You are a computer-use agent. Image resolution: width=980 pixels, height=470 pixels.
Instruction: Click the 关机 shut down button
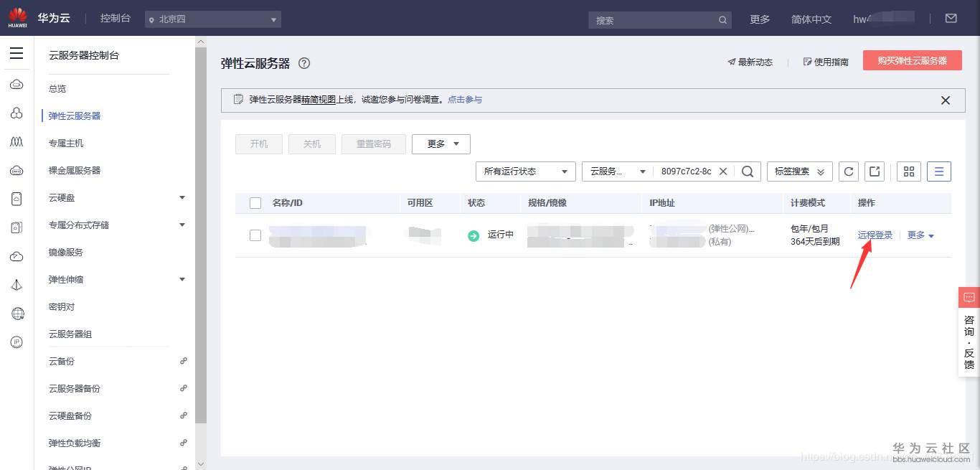tap(312, 144)
